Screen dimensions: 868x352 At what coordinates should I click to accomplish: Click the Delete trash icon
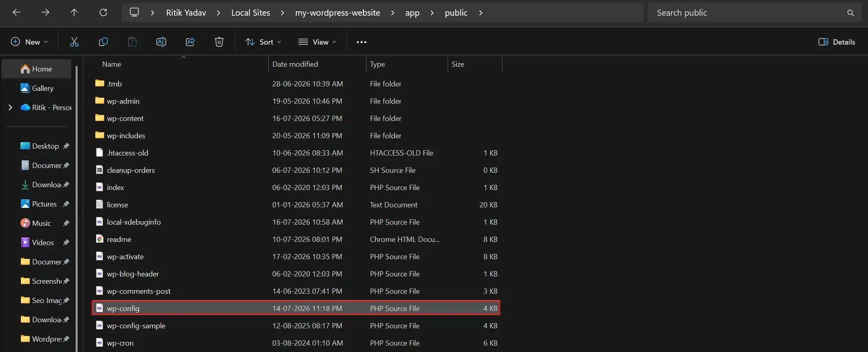(219, 42)
